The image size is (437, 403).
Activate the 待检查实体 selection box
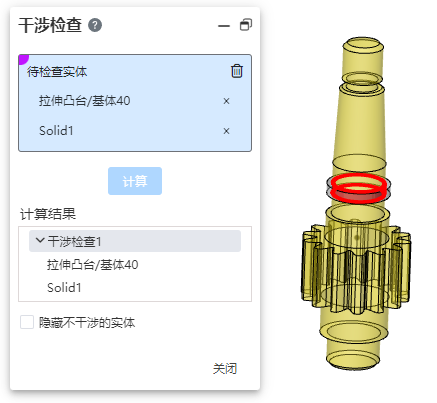click(x=135, y=103)
